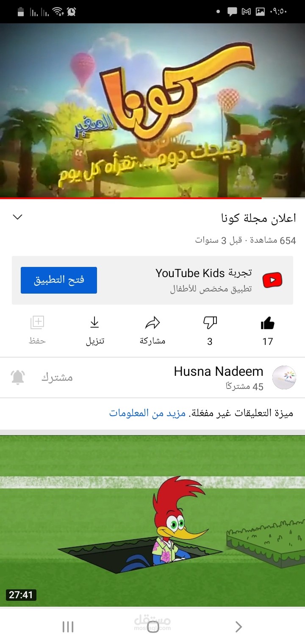Tap the YouTube Kids logo icon
Image resolution: width=305 pixels, height=644 pixels.
click(x=272, y=280)
